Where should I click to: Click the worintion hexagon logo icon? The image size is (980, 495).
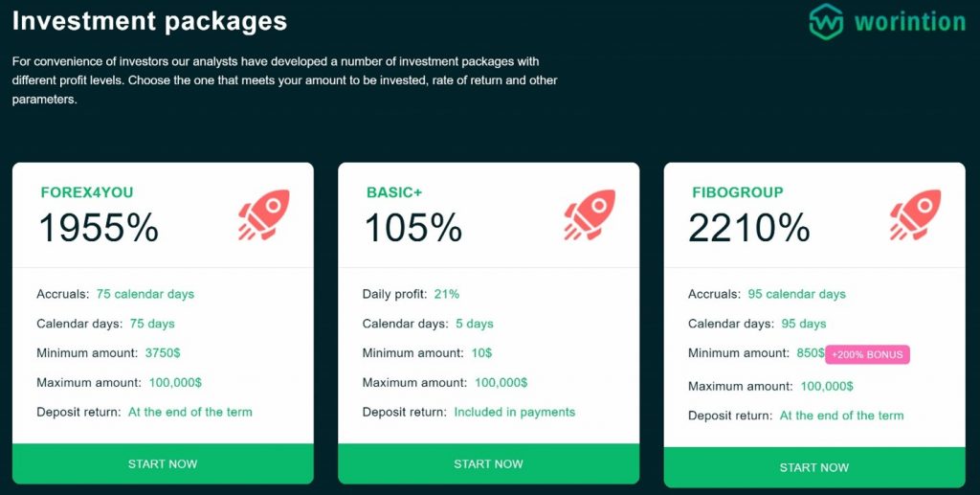tap(826, 22)
